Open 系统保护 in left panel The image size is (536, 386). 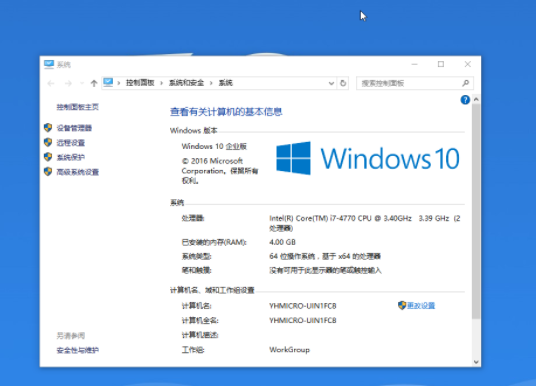click(x=70, y=157)
